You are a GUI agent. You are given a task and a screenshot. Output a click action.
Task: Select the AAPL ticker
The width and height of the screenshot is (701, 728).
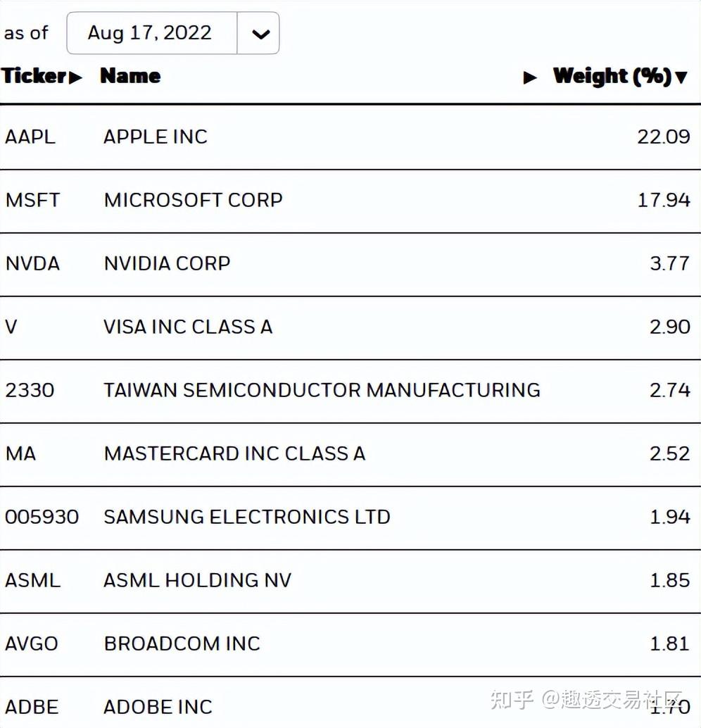30,137
